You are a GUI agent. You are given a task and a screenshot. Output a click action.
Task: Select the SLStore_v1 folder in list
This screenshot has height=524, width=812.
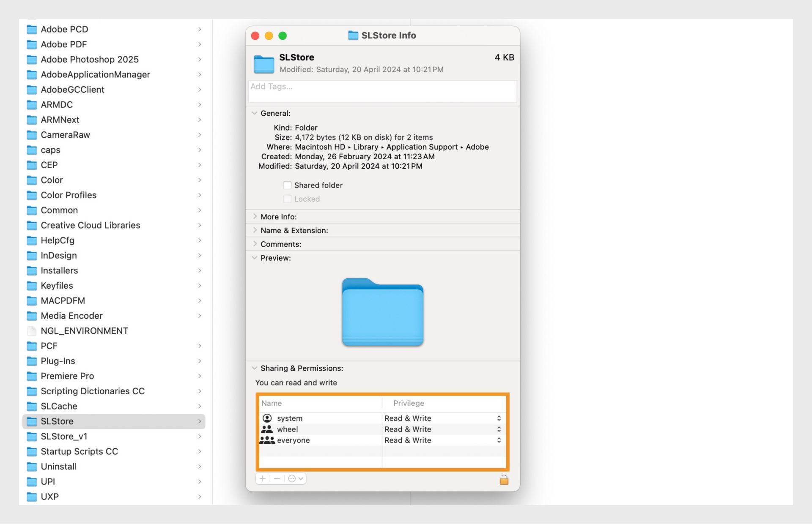click(x=64, y=436)
